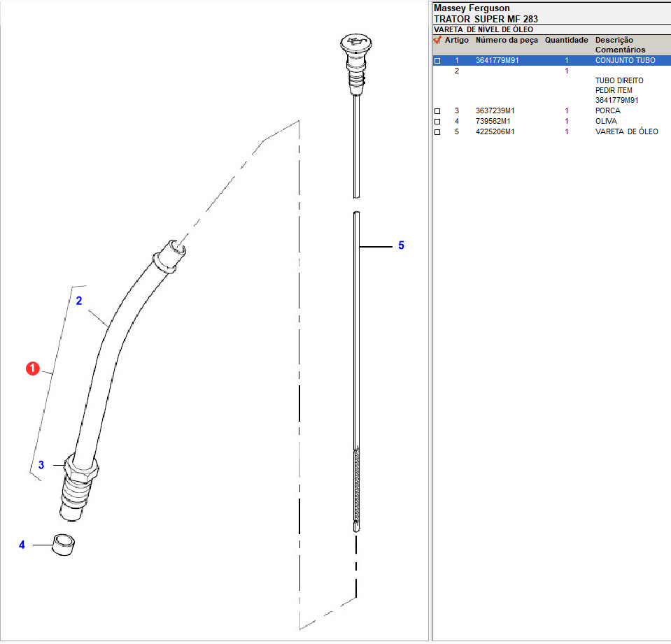Select the CONJUNTO TUBO highlighted row description
Image resolution: width=671 pixels, height=644 pixels.
tap(625, 61)
